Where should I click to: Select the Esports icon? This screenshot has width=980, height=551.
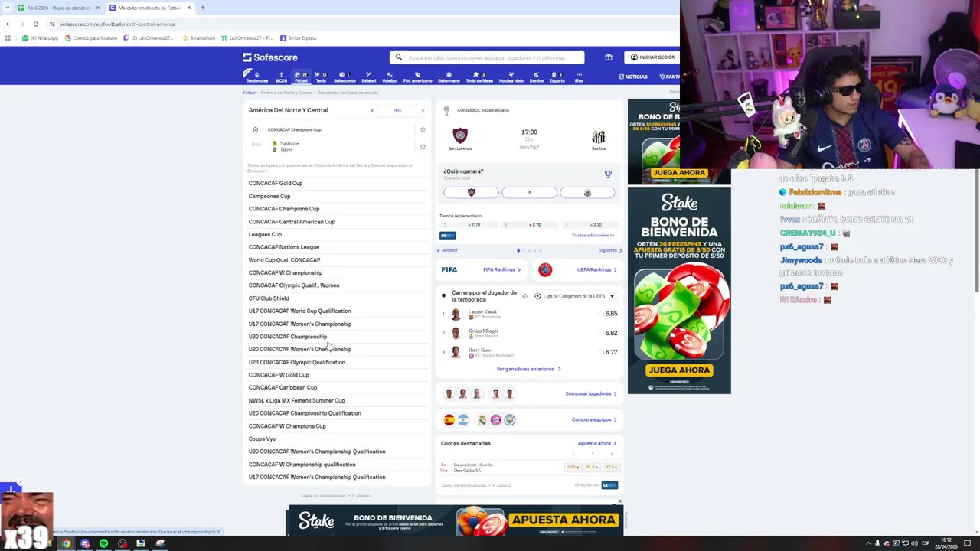[557, 77]
